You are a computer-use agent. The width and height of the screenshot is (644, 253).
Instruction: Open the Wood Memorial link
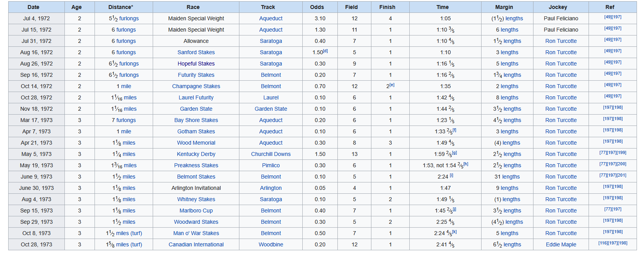click(x=196, y=143)
